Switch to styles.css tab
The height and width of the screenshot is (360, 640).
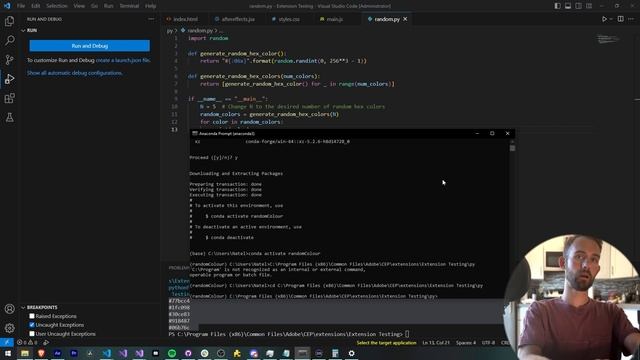(288, 19)
